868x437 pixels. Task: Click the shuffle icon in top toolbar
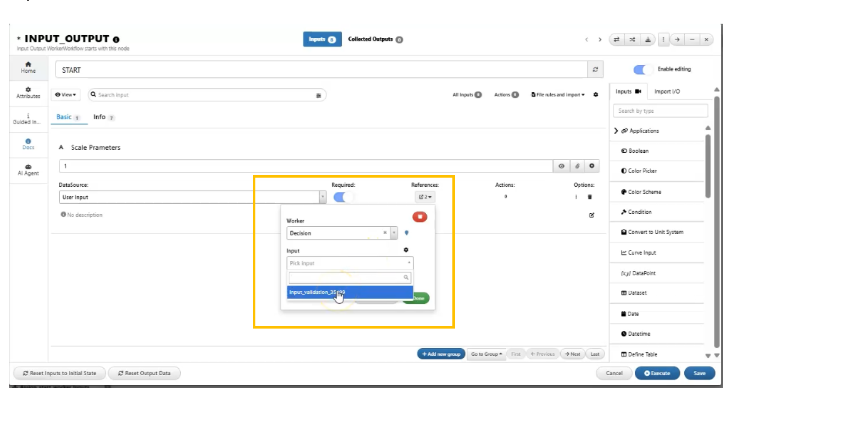(x=632, y=39)
